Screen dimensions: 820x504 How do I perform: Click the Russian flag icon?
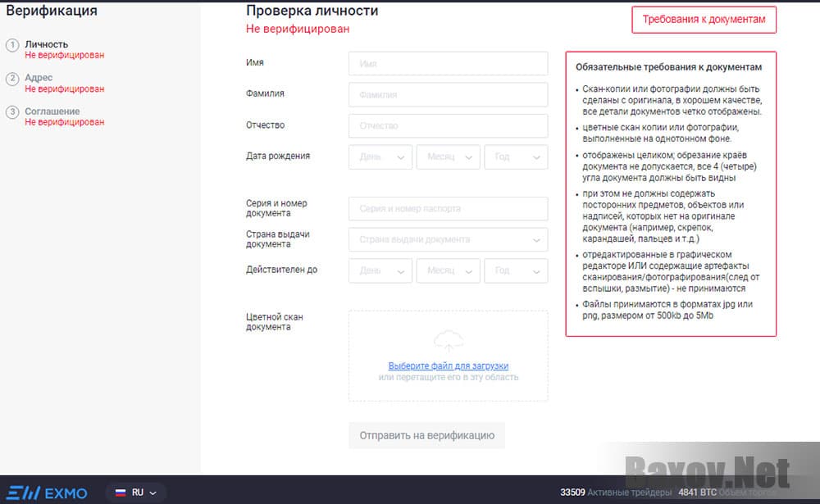[x=122, y=493]
